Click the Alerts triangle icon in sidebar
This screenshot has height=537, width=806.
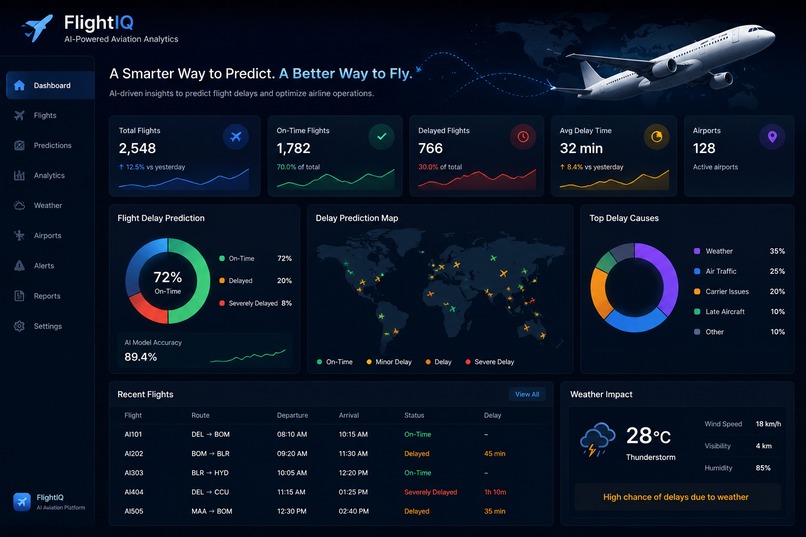point(19,266)
